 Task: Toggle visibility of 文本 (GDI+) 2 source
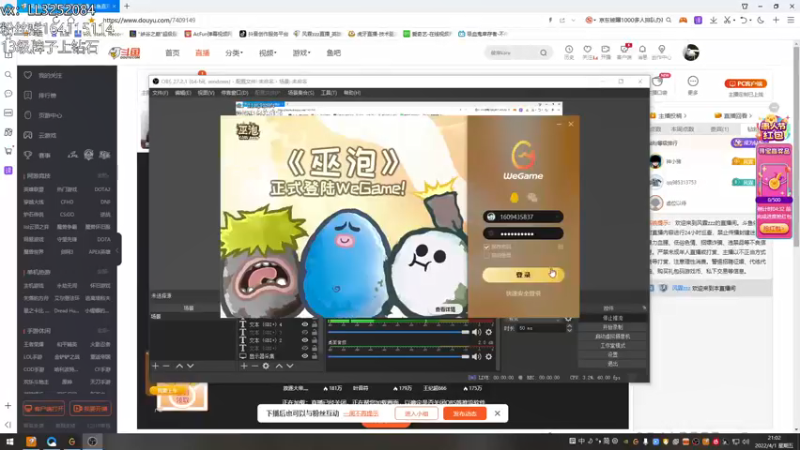coord(305,340)
